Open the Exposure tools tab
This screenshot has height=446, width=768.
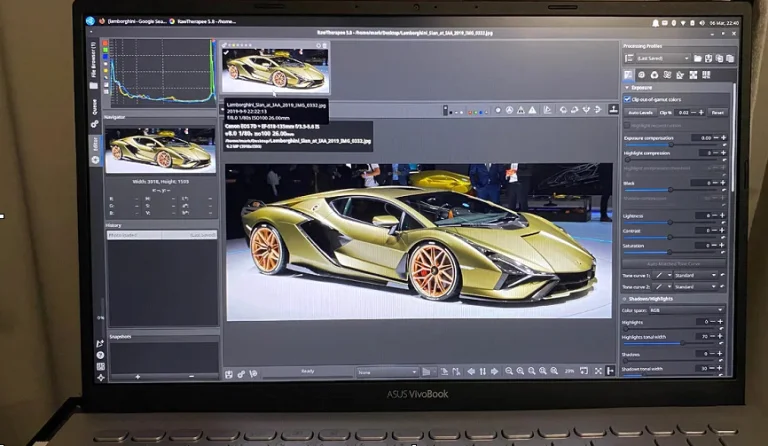click(x=628, y=75)
